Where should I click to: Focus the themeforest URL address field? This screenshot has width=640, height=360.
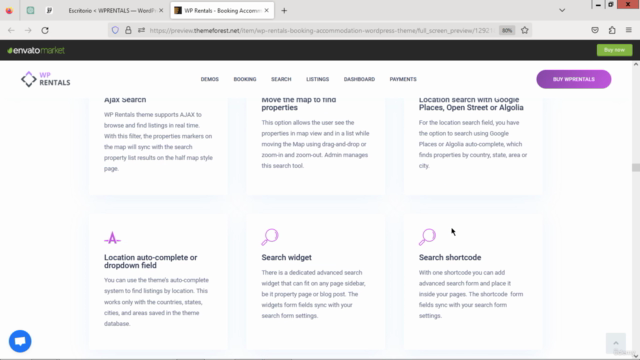point(322,30)
